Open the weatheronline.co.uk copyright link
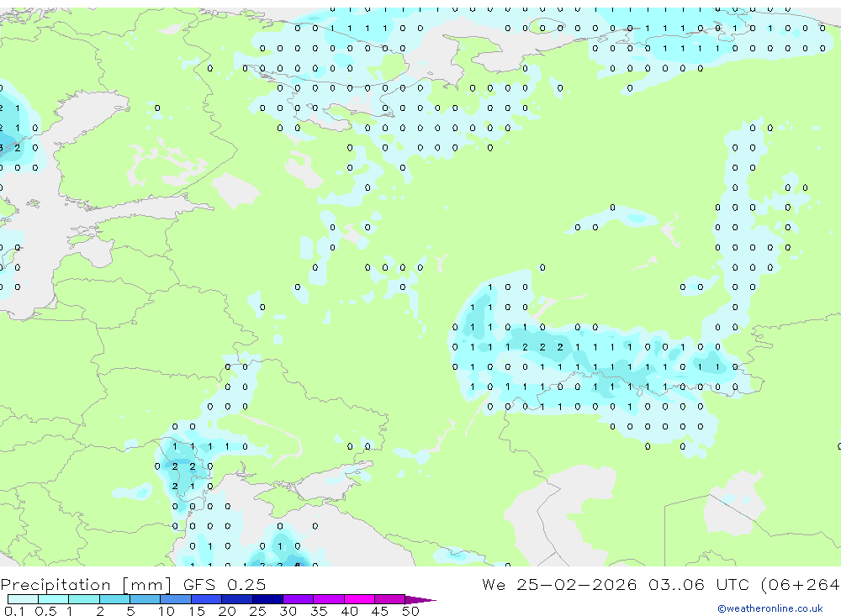This screenshot has height=616, width=841. pyautogui.click(x=770, y=608)
